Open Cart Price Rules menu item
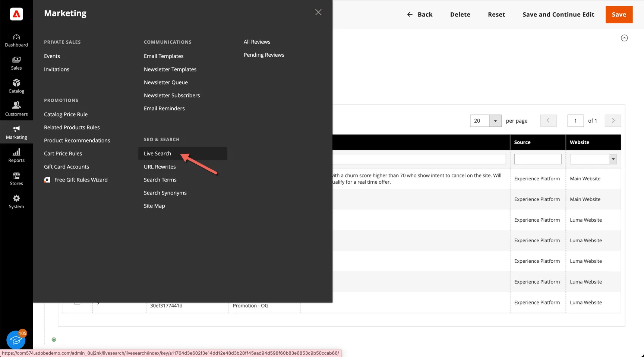Image resolution: width=644 pixels, height=357 pixels. tap(63, 154)
